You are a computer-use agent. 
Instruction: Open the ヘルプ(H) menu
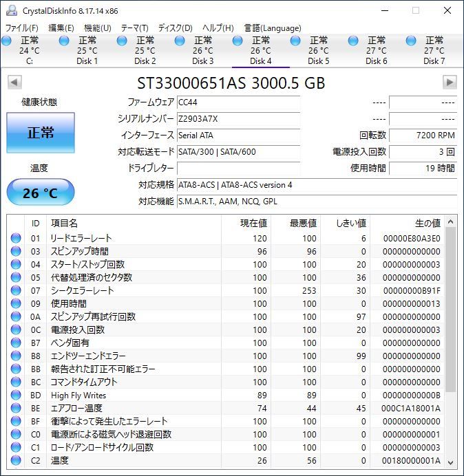click(x=218, y=28)
